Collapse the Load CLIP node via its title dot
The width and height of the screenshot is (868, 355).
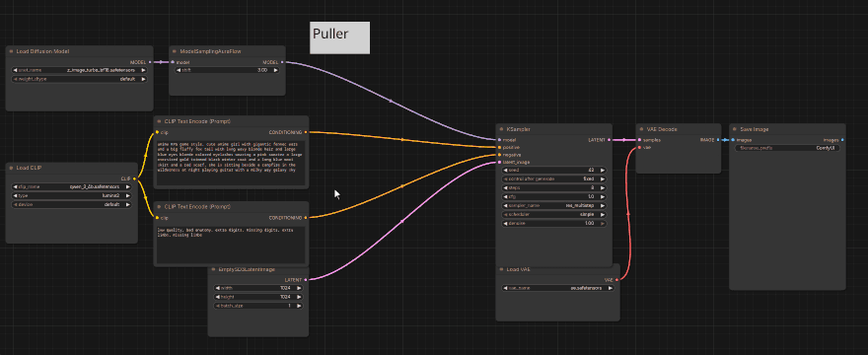(x=11, y=168)
